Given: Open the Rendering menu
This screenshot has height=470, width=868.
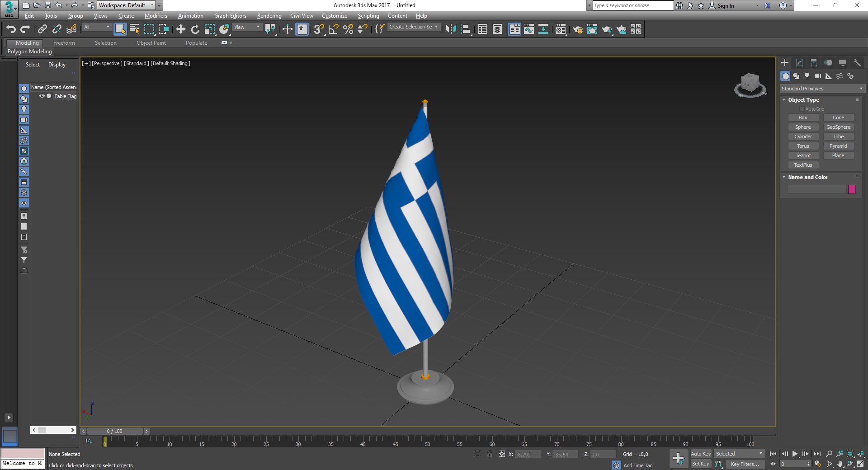Looking at the screenshot, I should [x=269, y=16].
